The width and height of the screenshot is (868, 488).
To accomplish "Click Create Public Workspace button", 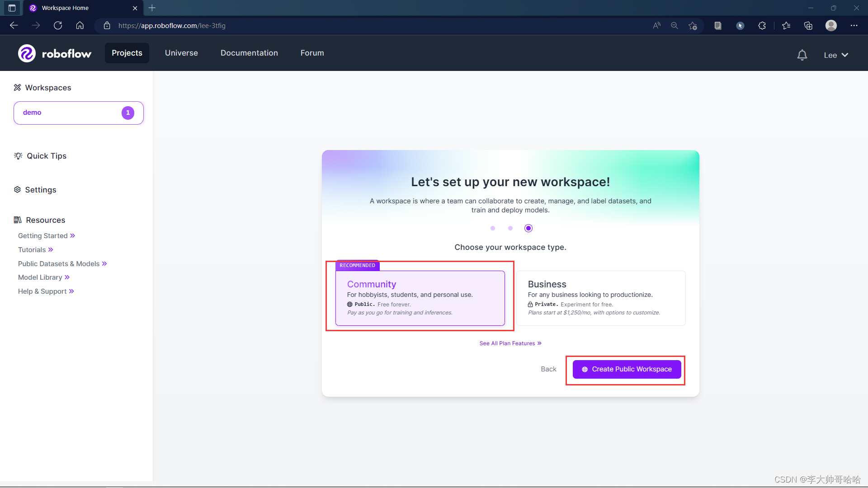I will click(x=627, y=369).
